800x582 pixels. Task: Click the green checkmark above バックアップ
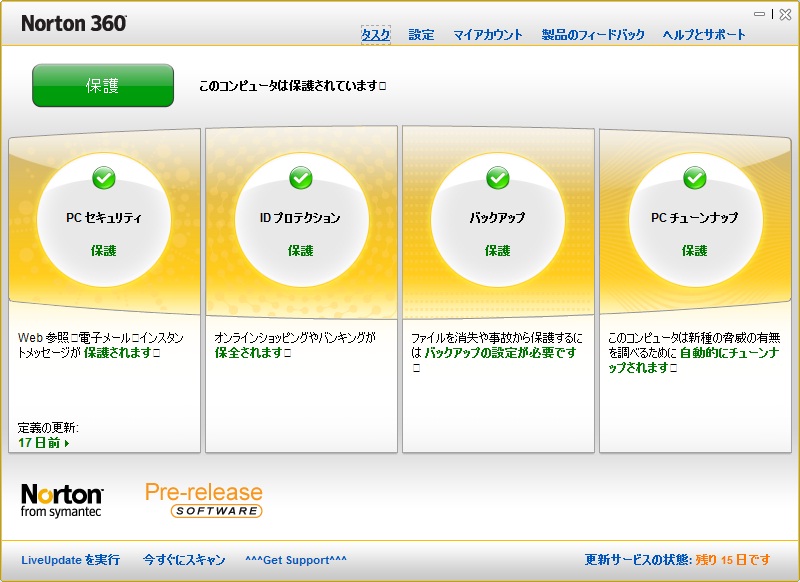pyautogui.click(x=498, y=178)
